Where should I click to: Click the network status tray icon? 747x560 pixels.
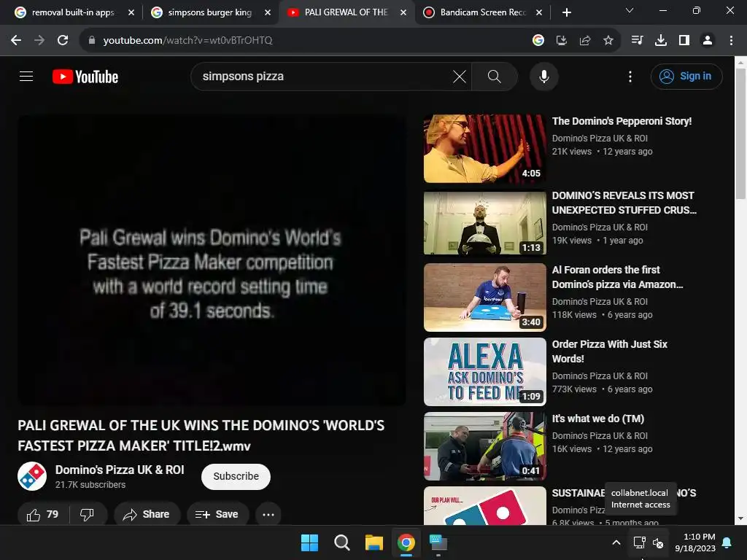point(639,542)
